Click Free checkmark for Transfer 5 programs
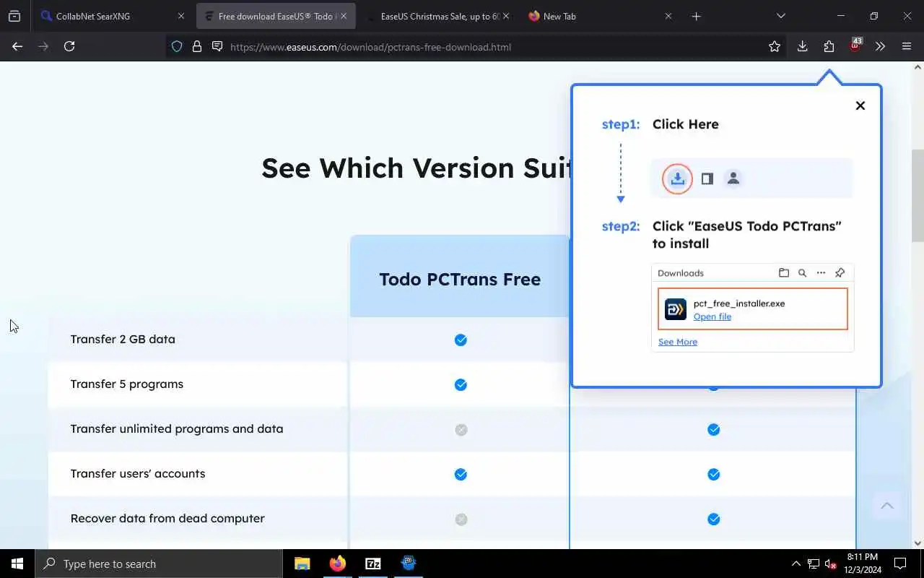 pyautogui.click(x=461, y=384)
